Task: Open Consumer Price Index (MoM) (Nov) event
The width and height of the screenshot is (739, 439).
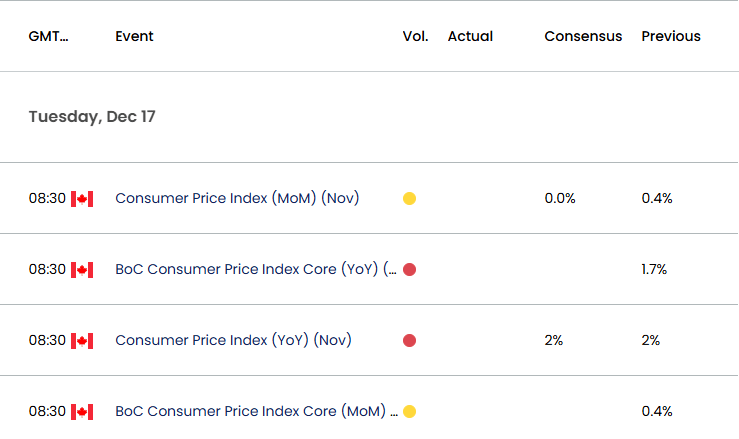Action: pyautogui.click(x=237, y=198)
